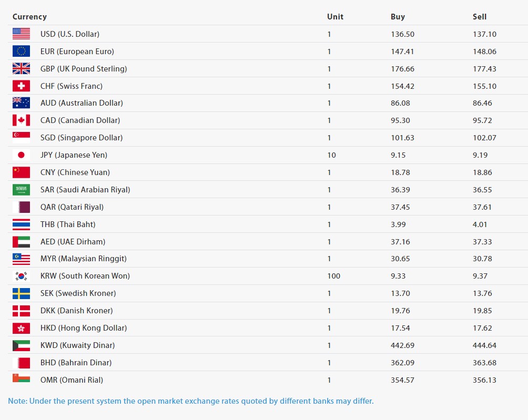This screenshot has height=420, width=528.
Task: Click the Saudi Arabian flag icon
Action: (x=21, y=190)
